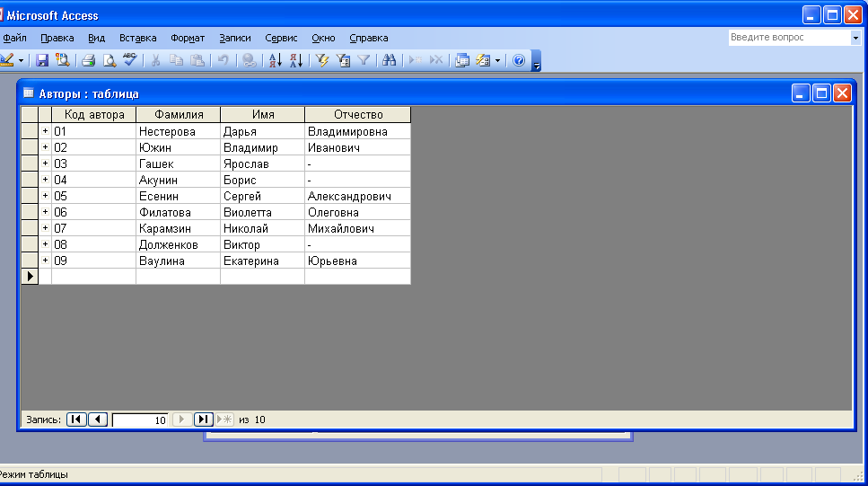The height and width of the screenshot is (486, 868).
Task: Toggle apply filter funnel icon
Action: 364,60
